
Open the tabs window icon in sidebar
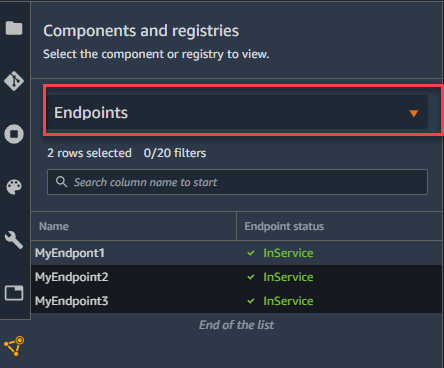click(x=14, y=293)
